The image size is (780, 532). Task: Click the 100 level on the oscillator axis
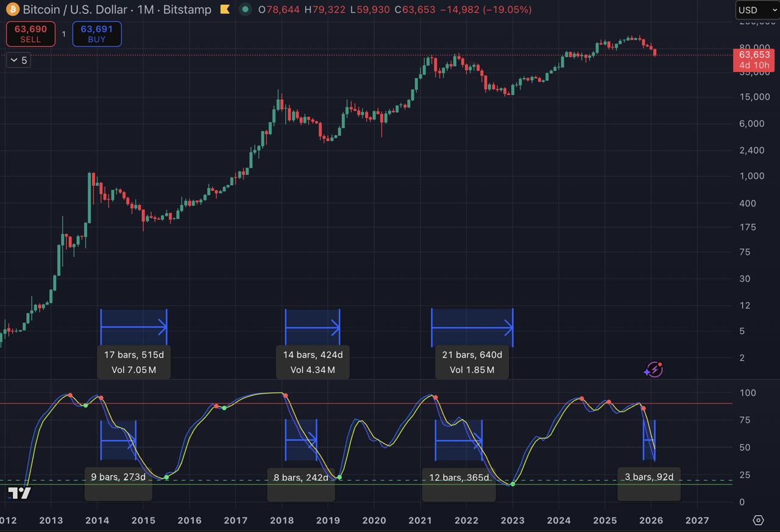[x=746, y=393]
